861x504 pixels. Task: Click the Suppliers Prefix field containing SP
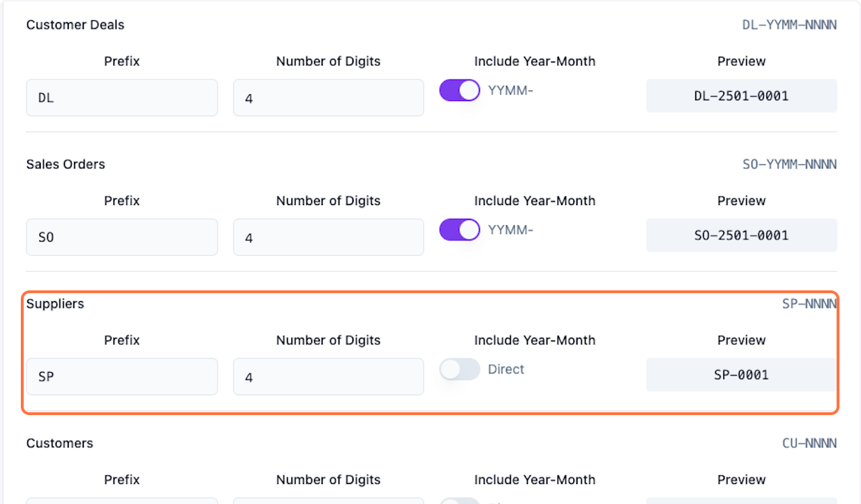click(x=122, y=376)
